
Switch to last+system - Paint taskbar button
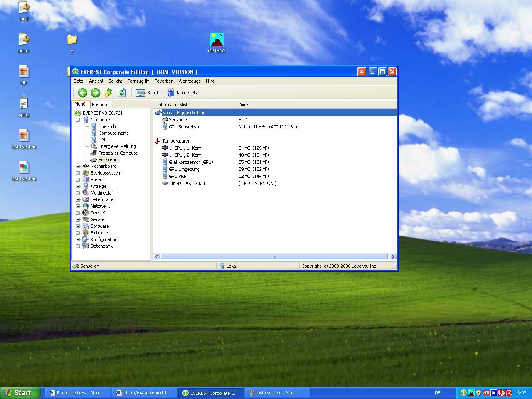pyautogui.click(x=278, y=393)
